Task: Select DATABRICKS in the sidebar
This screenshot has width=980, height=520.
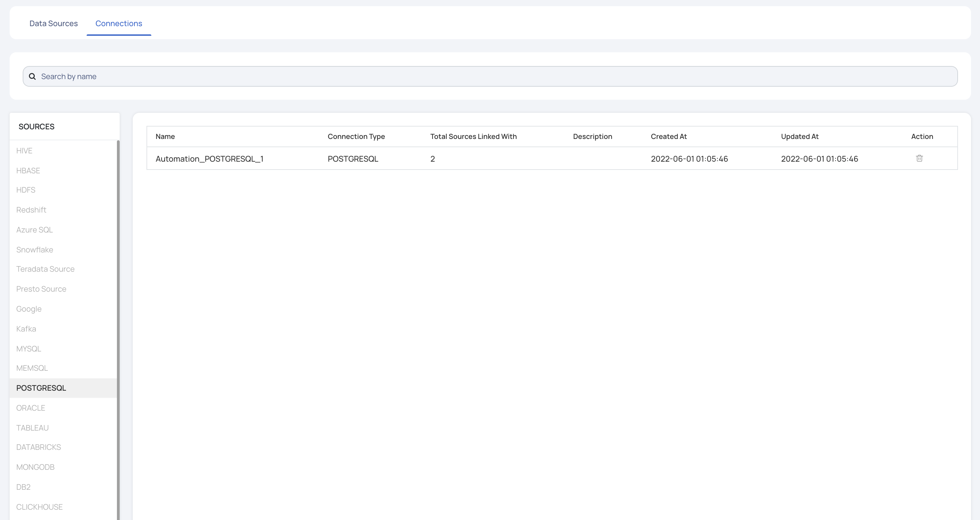Action: (39, 447)
